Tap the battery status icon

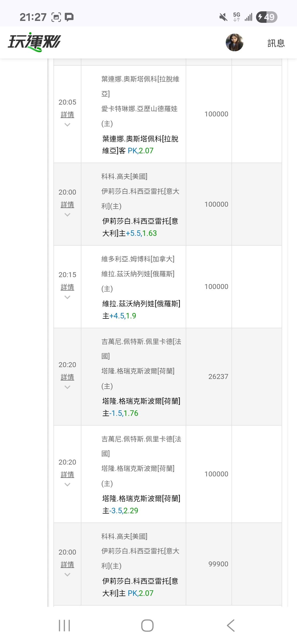(x=266, y=17)
